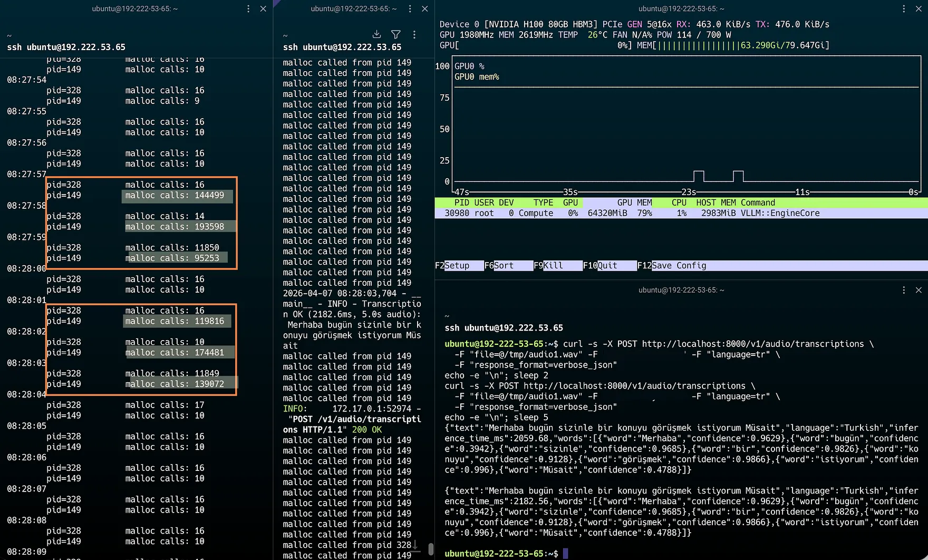Click the 08:27:54 timestamp in left pane

26,80
